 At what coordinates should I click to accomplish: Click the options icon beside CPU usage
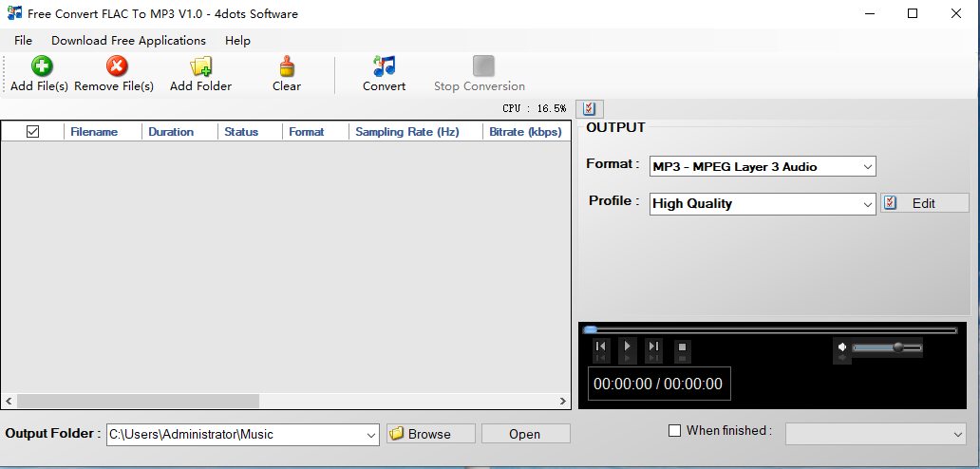(x=590, y=108)
